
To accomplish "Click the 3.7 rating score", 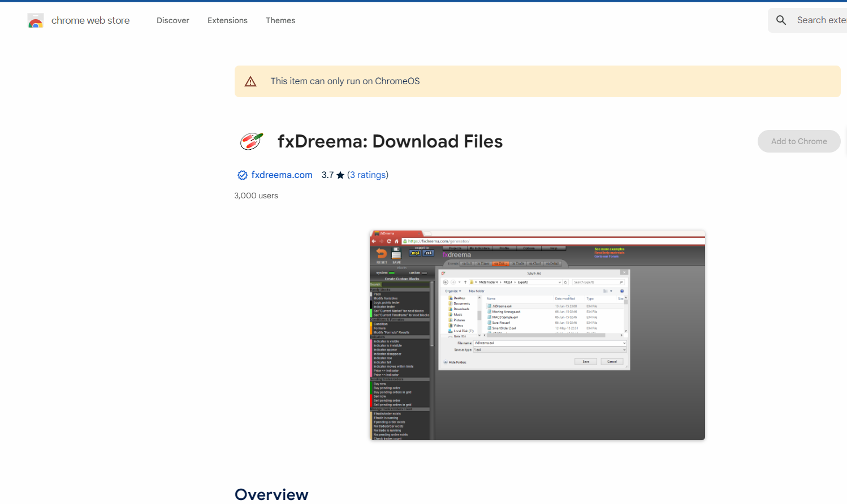I will coord(327,175).
